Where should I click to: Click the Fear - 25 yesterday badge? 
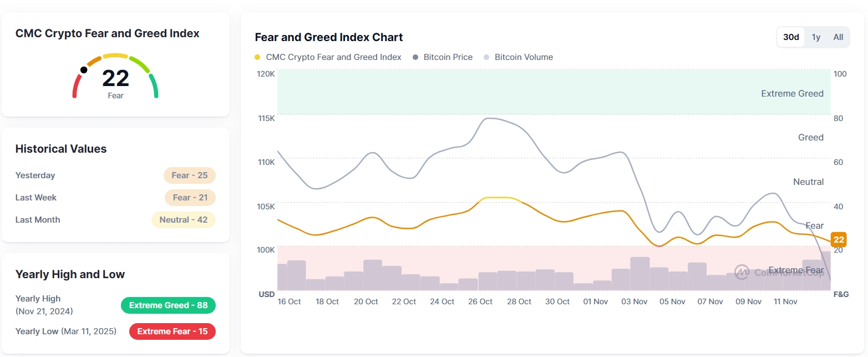tap(190, 175)
